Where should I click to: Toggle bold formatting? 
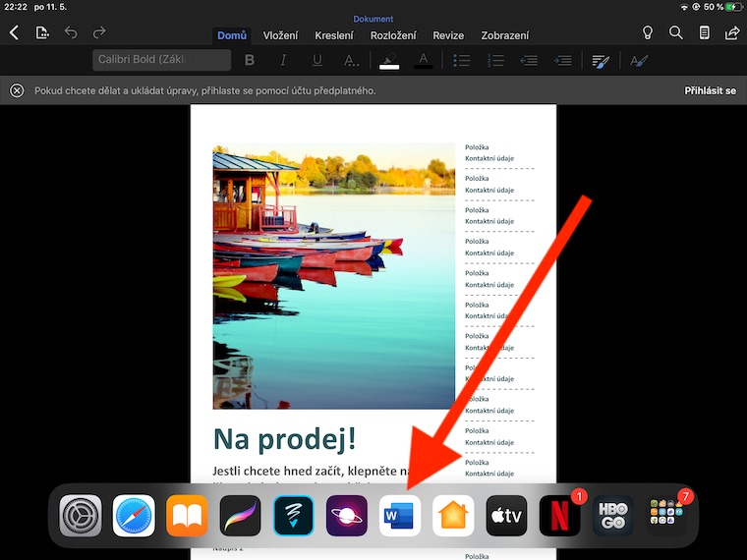pyautogui.click(x=249, y=60)
